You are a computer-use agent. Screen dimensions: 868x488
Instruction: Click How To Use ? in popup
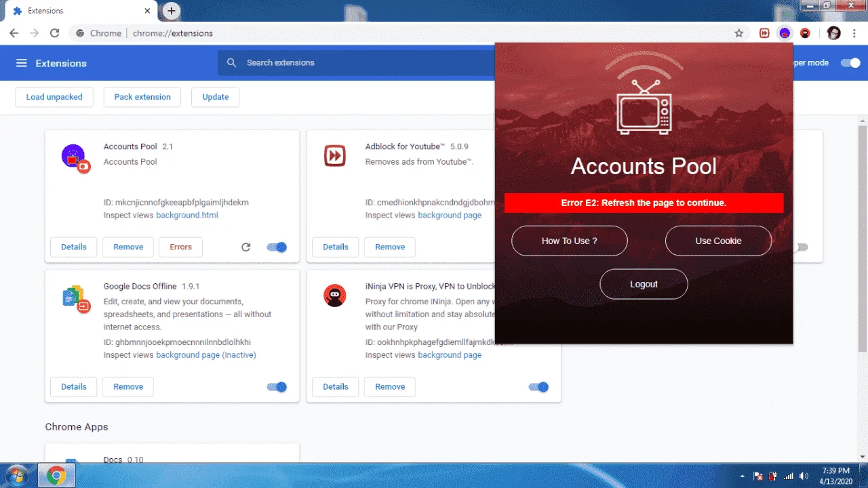pos(570,241)
